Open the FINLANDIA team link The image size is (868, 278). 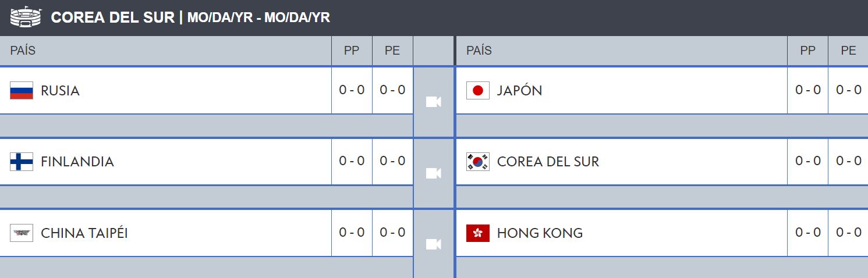click(x=77, y=162)
